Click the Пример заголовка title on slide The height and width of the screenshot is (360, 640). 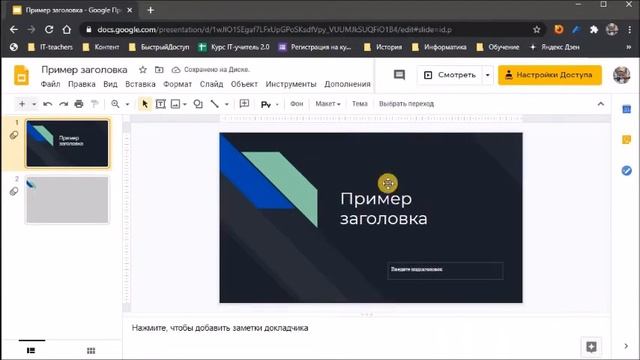pos(384,209)
